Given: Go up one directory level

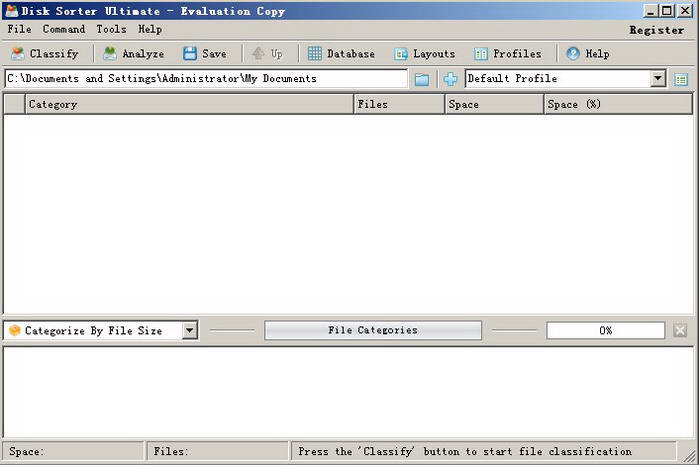Looking at the screenshot, I should [x=267, y=54].
